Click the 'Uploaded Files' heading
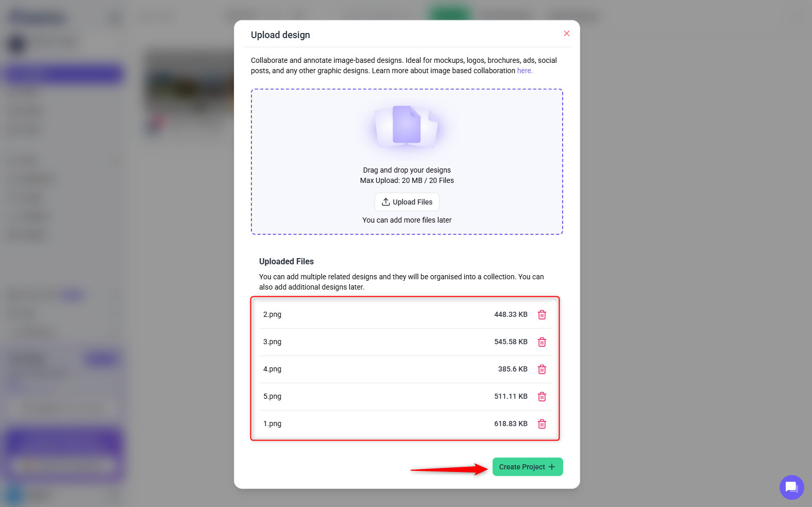This screenshot has height=507, width=812. tap(286, 261)
